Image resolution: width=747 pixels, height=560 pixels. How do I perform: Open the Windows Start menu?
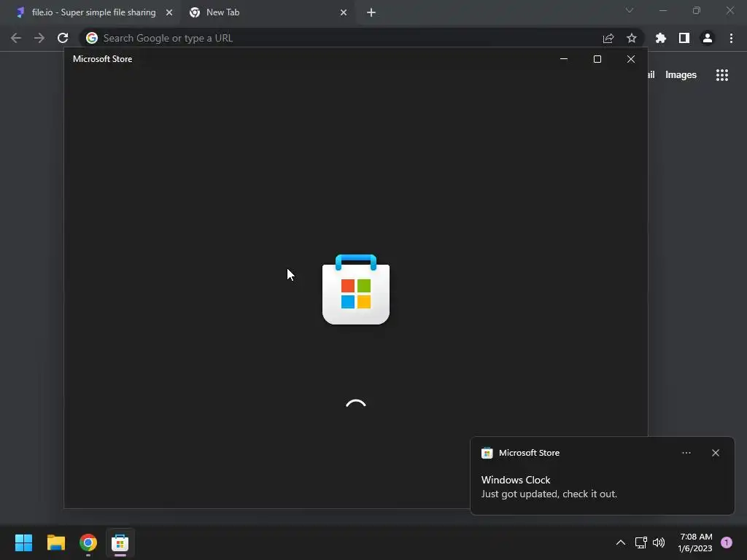click(23, 542)
